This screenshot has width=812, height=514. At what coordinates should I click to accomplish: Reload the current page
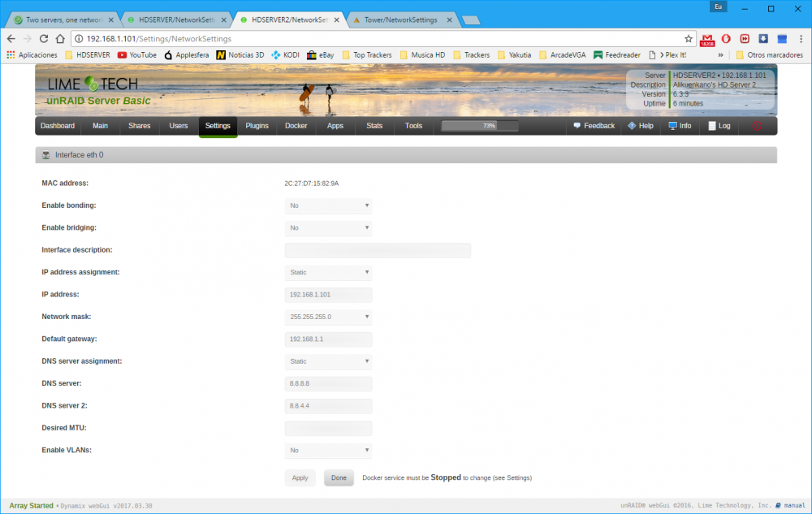[x=44, y=39]
